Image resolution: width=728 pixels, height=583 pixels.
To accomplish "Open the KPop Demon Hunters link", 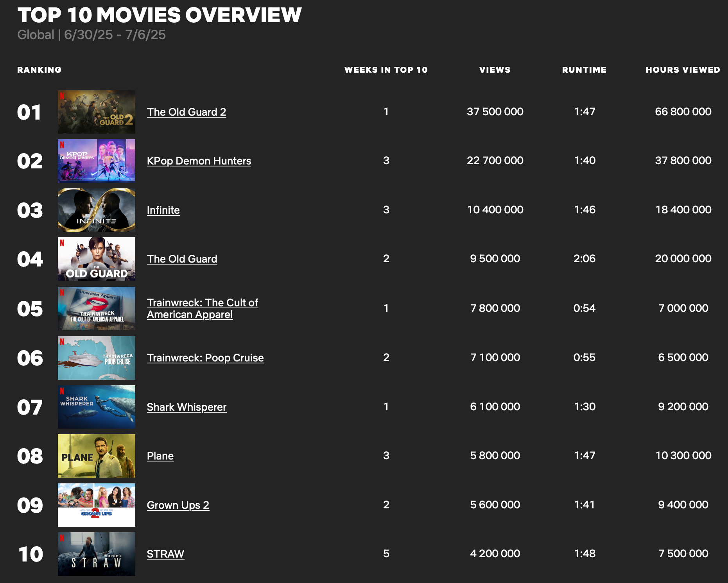I will tap(199, 161).
